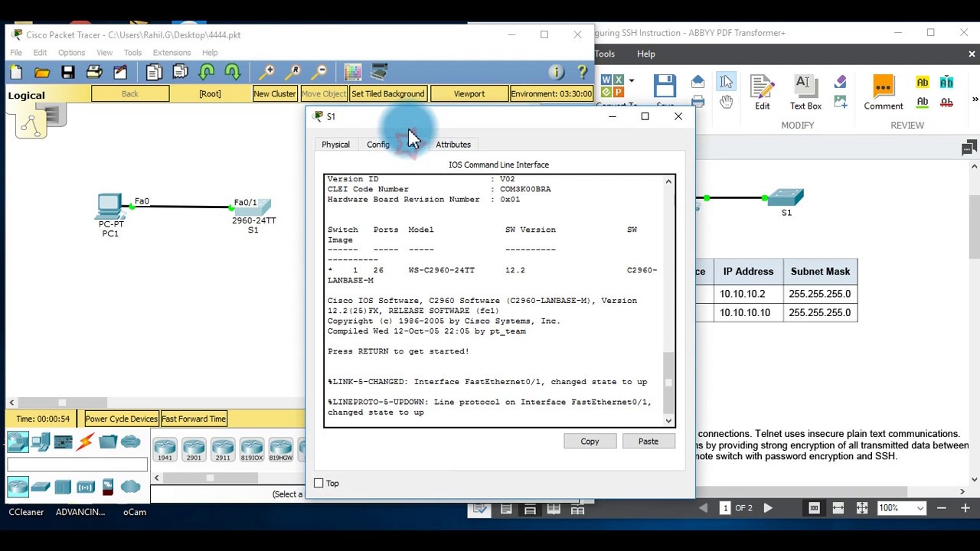The height and width of the screenshot is (551, 980).
Task: Select the End Devices category icon
Action: pos(41,442)
